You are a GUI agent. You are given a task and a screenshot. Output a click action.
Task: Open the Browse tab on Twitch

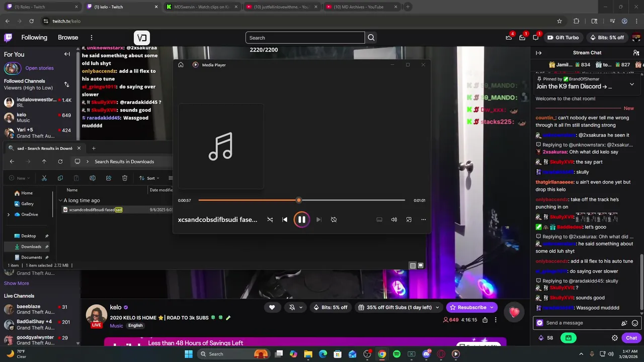pos(68,38)
